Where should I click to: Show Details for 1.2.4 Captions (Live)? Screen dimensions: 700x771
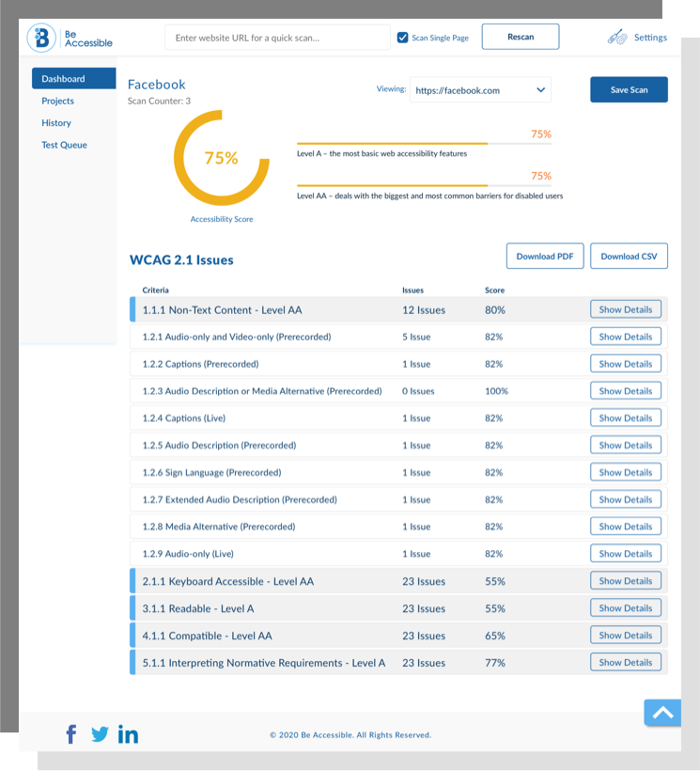(626, 418)
